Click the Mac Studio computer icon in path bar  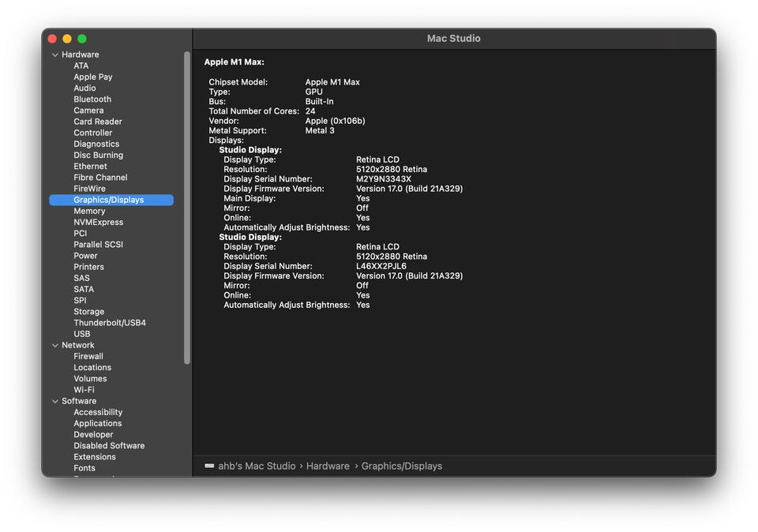click(x=209, y=466)
